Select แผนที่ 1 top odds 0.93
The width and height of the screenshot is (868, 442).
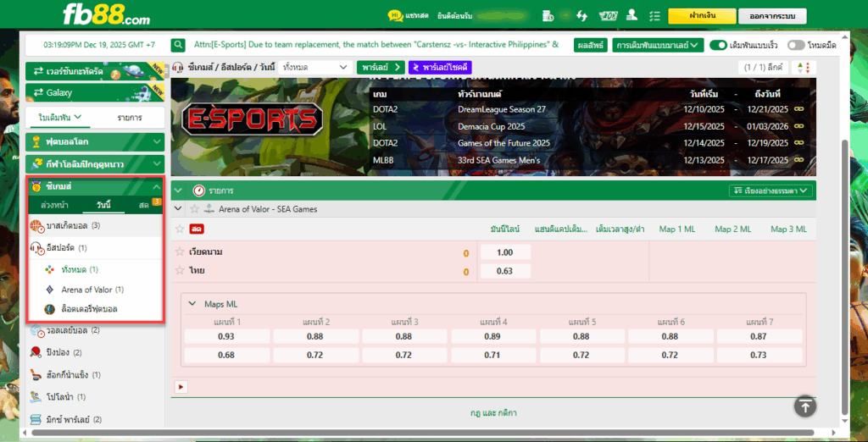pos(227,336)
